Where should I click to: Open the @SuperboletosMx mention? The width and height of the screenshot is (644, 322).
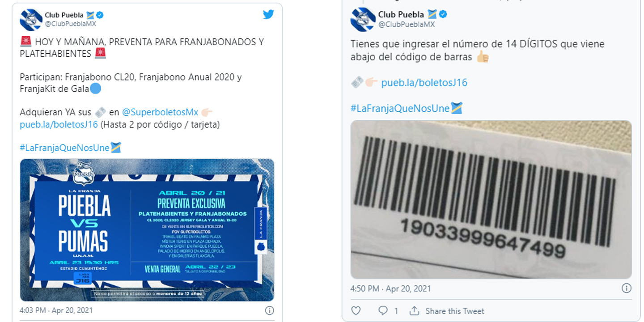pyautogui.click(x=160, y=112)
